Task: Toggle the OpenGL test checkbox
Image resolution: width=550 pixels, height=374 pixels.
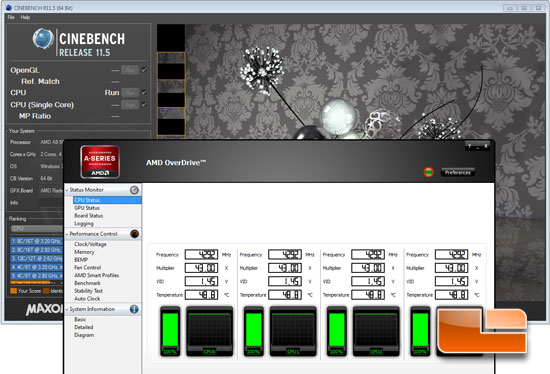Action: tap(144, 70)
